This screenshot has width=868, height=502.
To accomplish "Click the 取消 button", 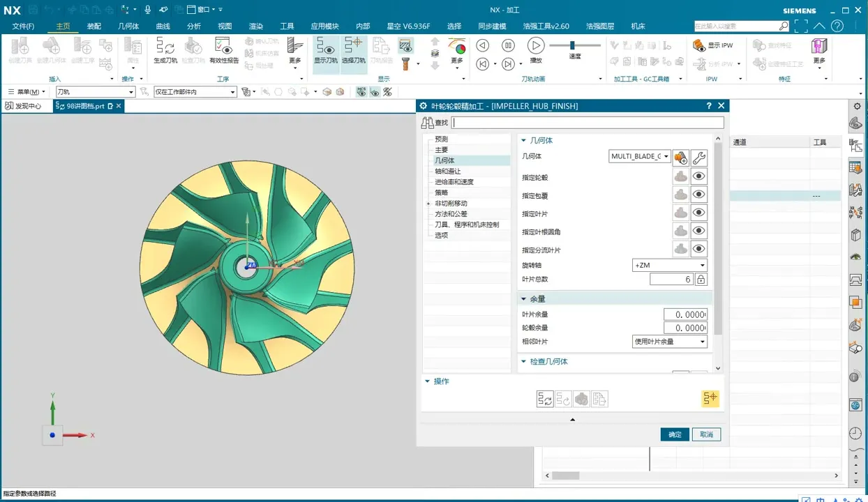I will [706, 434].
